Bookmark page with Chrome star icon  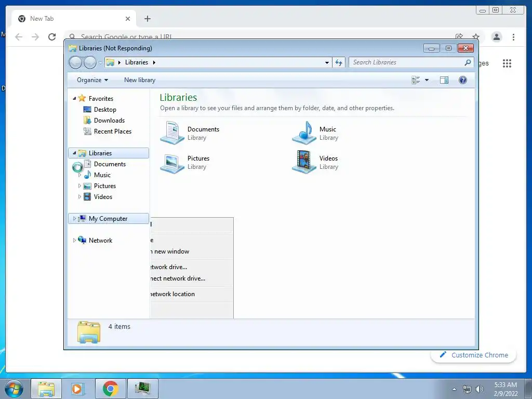[476, 37]
